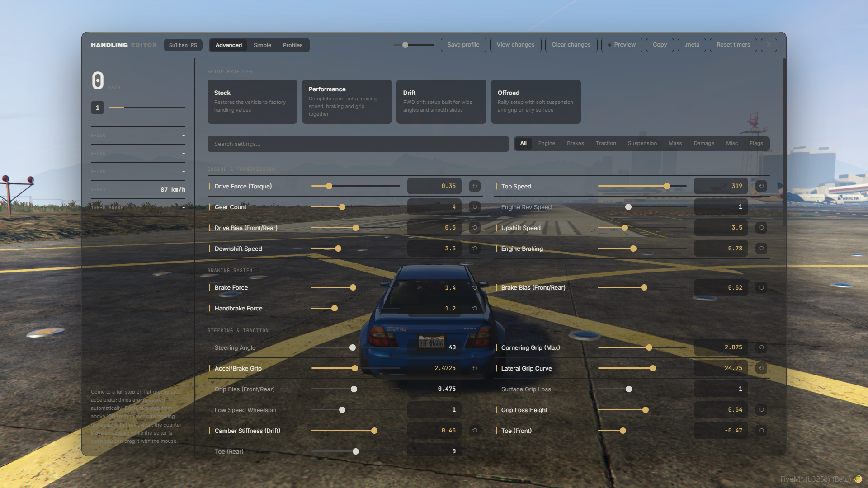Adjust the Toe (Rear) slider
The image size is (868, 488).
[355, 451]
